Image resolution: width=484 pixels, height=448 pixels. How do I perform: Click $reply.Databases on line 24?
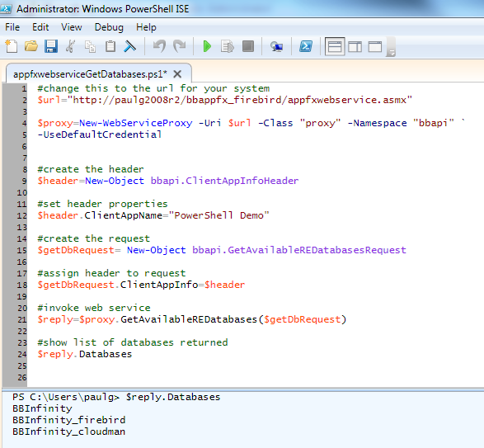[85, 354]
